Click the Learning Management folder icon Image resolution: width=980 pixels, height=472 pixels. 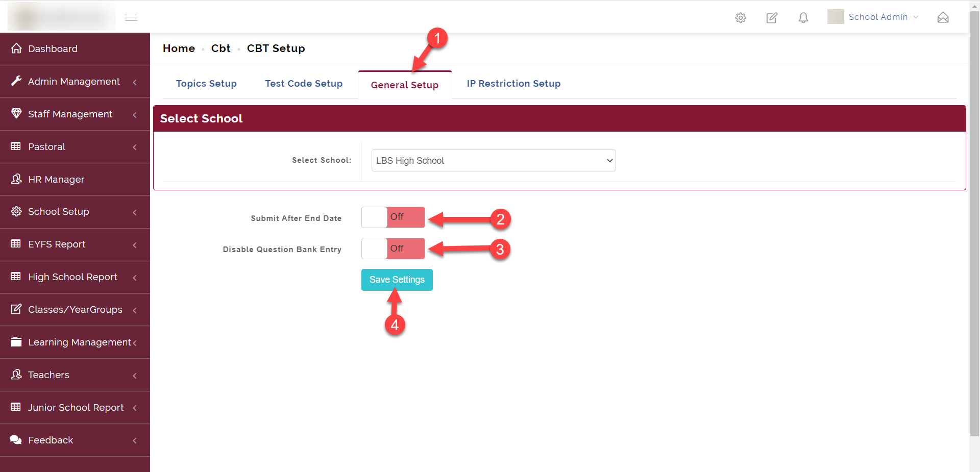(16, 341)
